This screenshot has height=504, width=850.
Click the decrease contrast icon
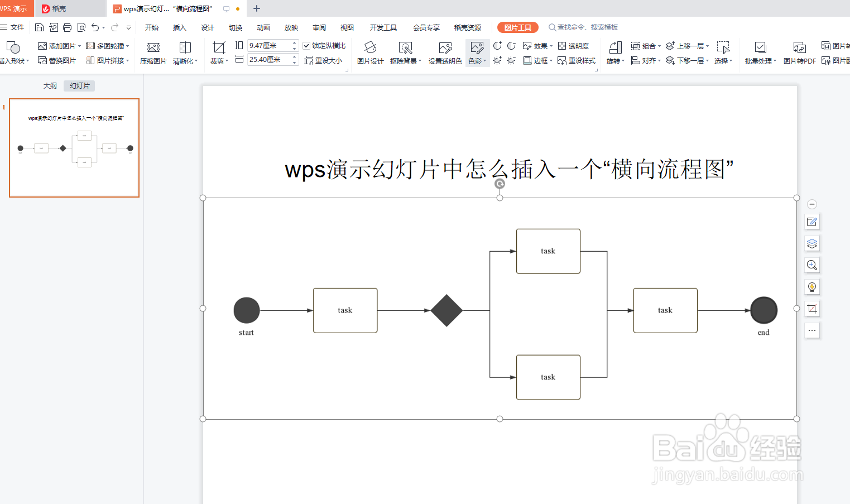coord(511,46)
